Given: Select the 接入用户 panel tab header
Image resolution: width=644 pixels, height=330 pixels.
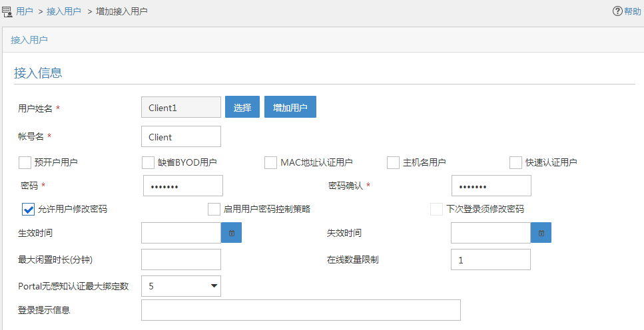Looking at the screenshot, I should (29, 40).
